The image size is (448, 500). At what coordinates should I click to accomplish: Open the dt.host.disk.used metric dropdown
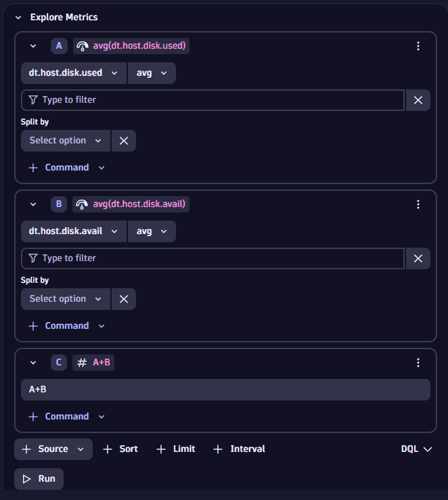(x=74, y=73)
